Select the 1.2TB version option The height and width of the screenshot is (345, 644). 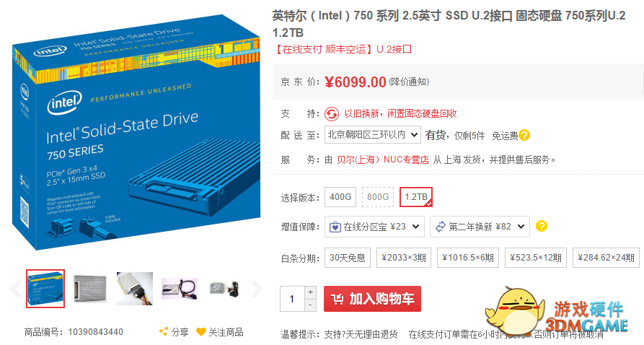tap(416, 197)
